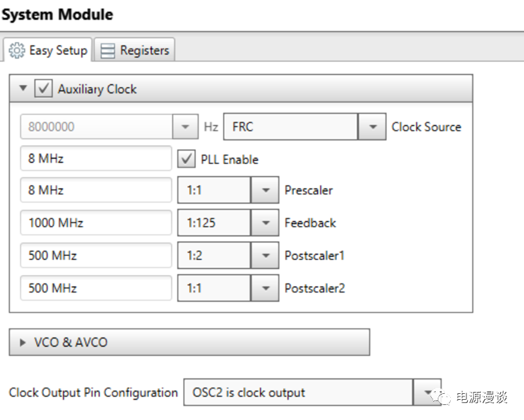Open the Feedback 1:125 dropdown arrow

tap(265, 223)
